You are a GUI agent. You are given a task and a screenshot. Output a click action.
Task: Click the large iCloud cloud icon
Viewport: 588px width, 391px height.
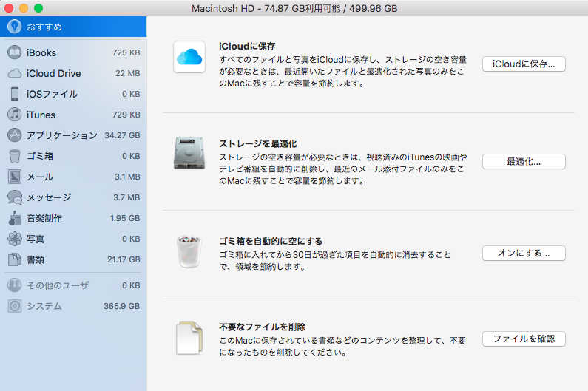[189, 57]
